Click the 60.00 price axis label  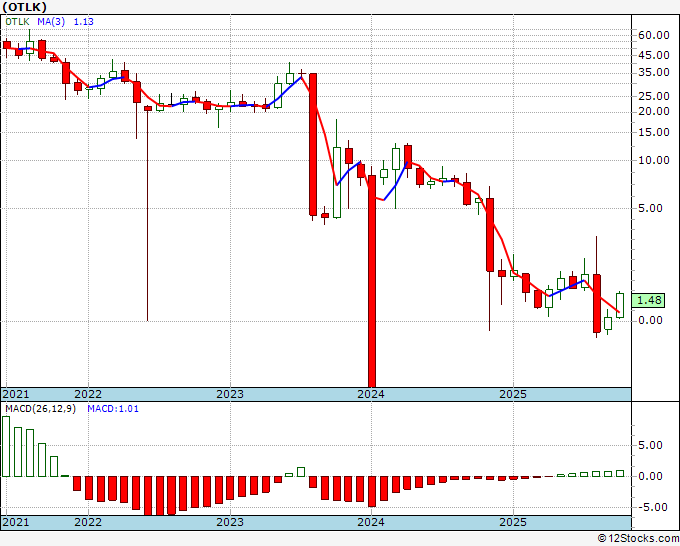pos(654,36)
